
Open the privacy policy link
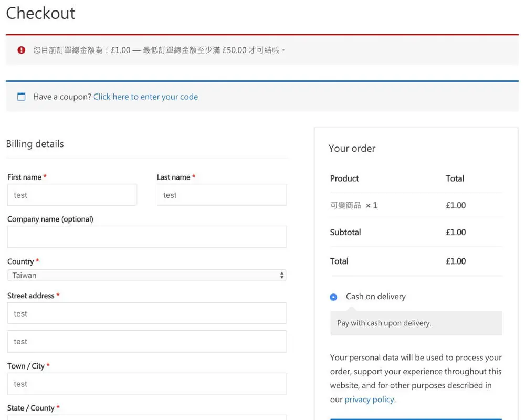(x=369, y=400)
